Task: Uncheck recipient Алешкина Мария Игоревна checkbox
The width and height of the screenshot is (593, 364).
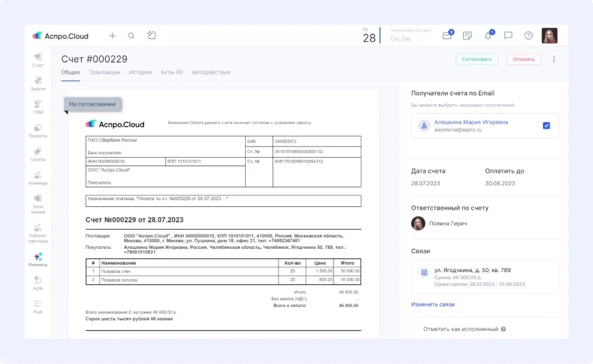Action: click(x=546, y=125)
